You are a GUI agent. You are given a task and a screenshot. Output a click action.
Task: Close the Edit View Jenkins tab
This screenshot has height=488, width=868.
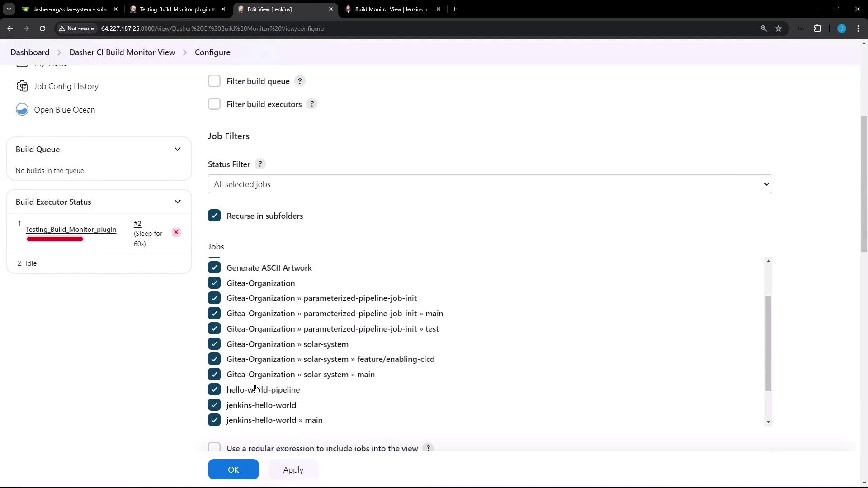point(331,9)
